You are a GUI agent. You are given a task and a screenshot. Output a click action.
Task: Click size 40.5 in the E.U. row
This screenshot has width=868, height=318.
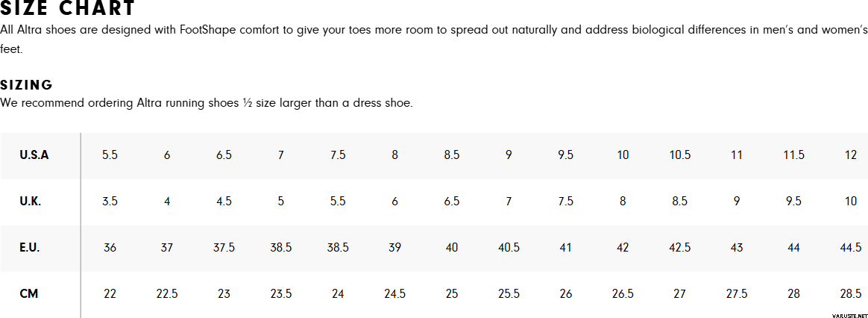click(x=509, y=248)
